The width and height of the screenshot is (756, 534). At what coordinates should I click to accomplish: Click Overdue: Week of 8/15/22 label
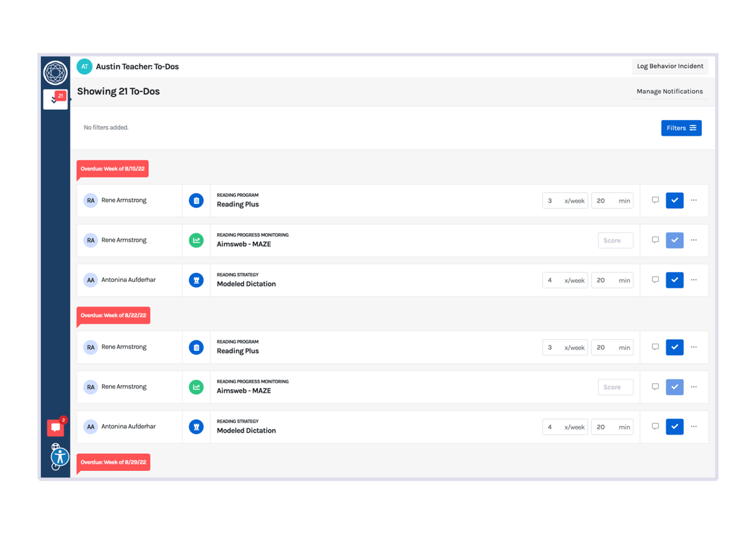[112, 169]
